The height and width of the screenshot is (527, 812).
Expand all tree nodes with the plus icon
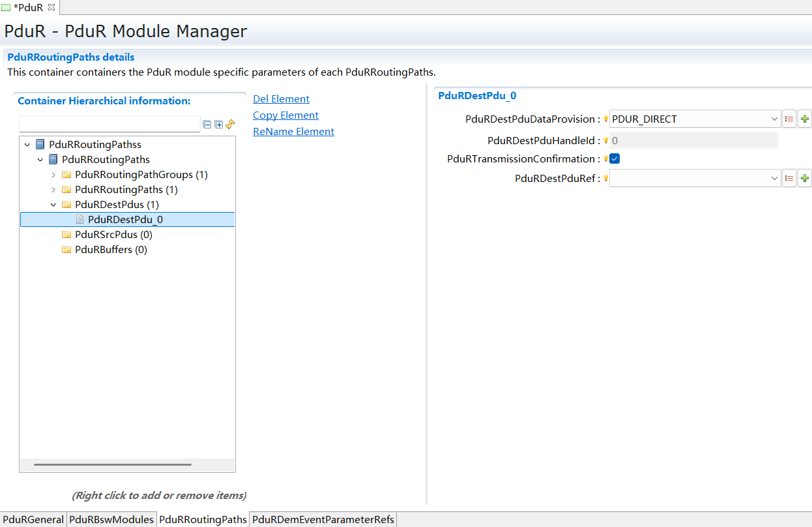(x=218, y=124)
